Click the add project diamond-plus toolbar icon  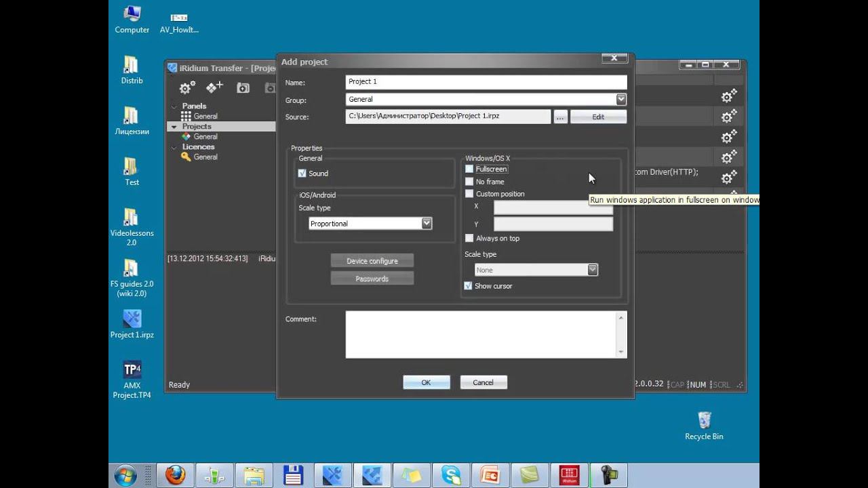(214, 87)
